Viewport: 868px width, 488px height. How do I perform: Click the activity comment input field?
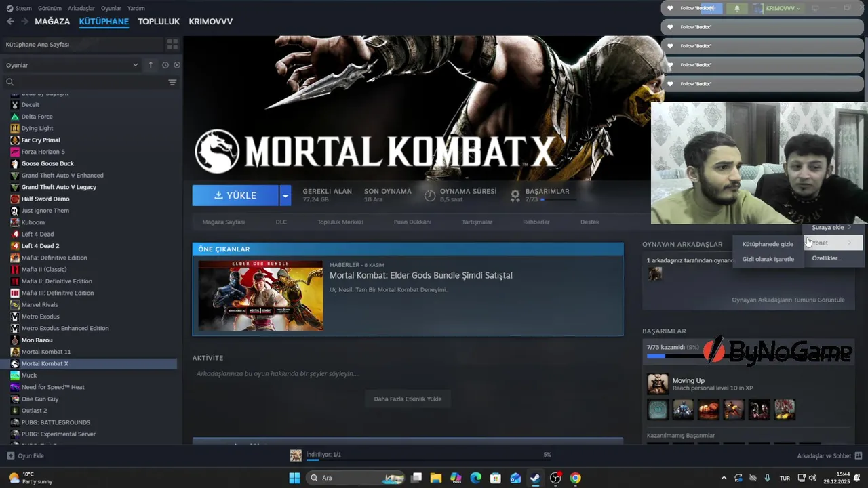408,373
